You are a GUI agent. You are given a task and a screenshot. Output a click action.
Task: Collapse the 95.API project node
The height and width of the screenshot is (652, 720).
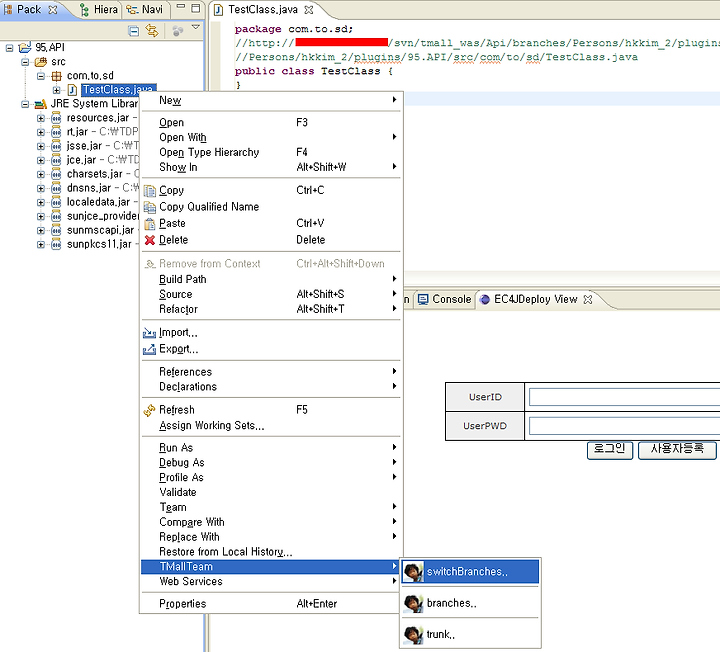9,48
